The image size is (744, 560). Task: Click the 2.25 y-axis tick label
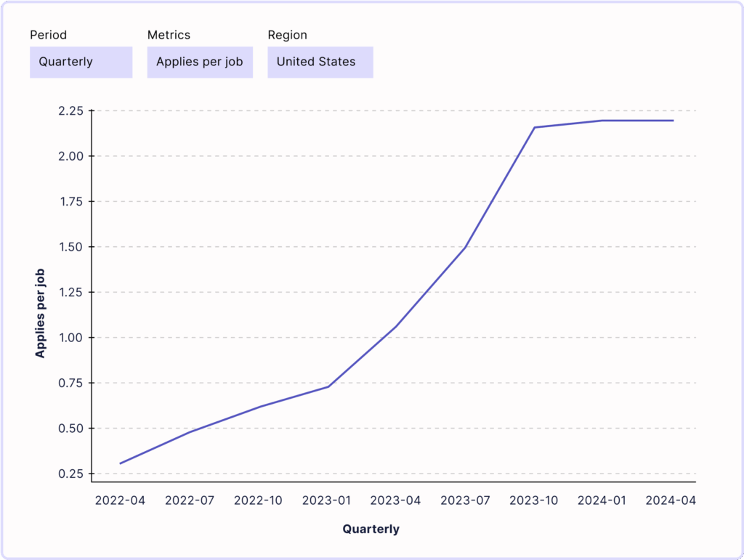click(x=71, y=111)
